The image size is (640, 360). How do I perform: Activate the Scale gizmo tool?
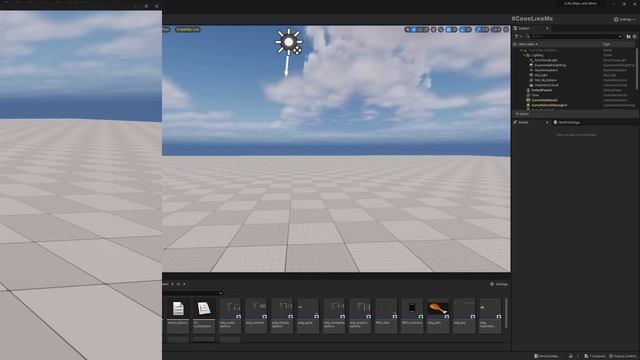(x=426, y=29)
